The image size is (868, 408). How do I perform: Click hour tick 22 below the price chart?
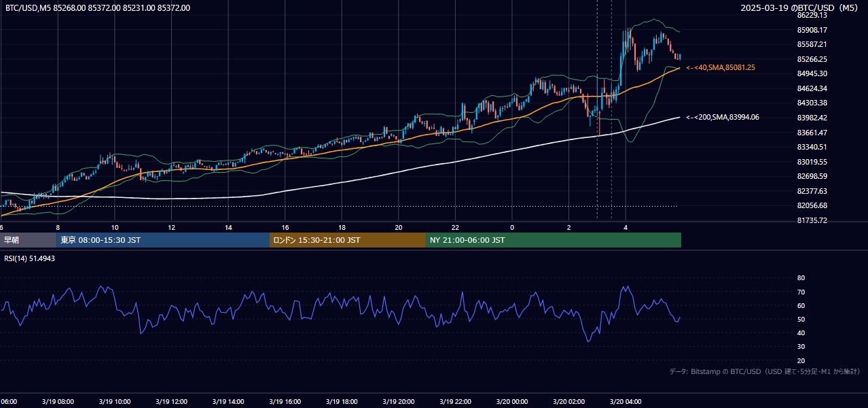tap(455, 227)
